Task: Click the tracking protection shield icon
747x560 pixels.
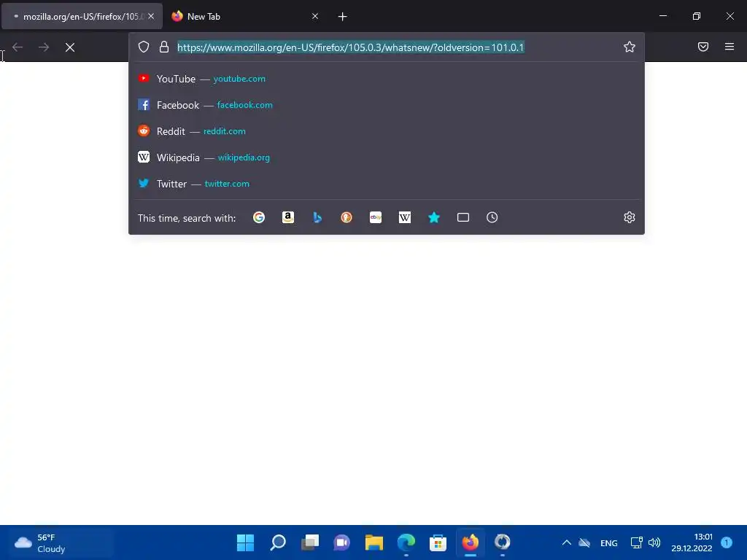Action: click(x=144, y=47)
